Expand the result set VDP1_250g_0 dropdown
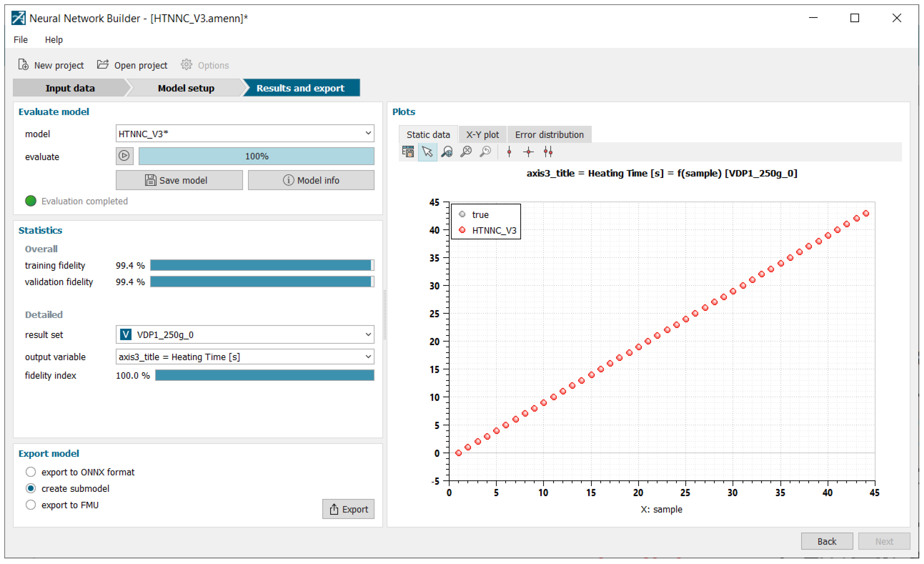 click(245, 334)
